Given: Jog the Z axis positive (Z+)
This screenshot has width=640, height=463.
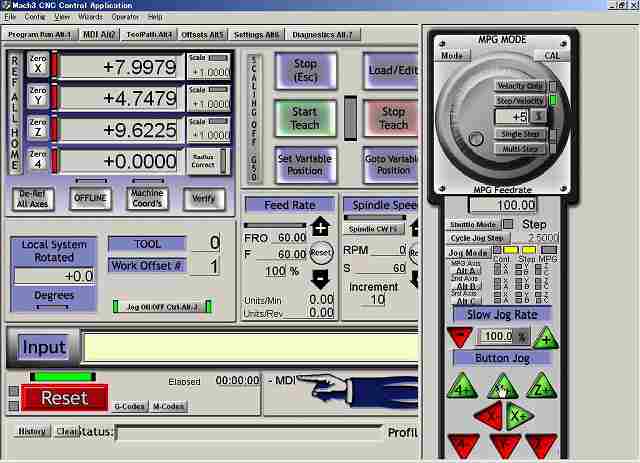Looking at the screenshot, I should (542, 387).
